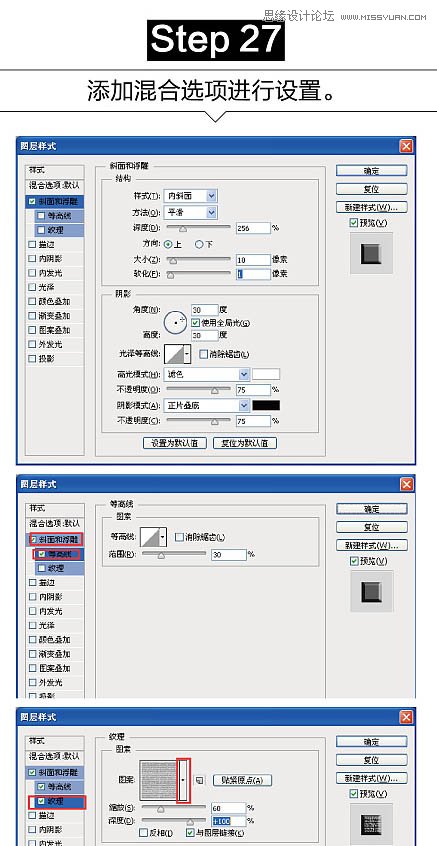Toggle the 与图层链接(K) checkbox

pyautogui.click(x=190, y=833)
